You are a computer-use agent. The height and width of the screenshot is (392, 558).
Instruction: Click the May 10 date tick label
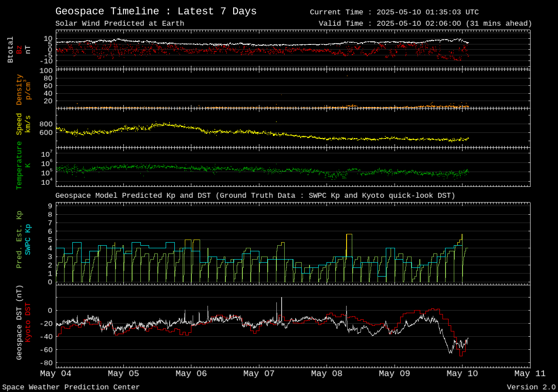tap(463, 373)
